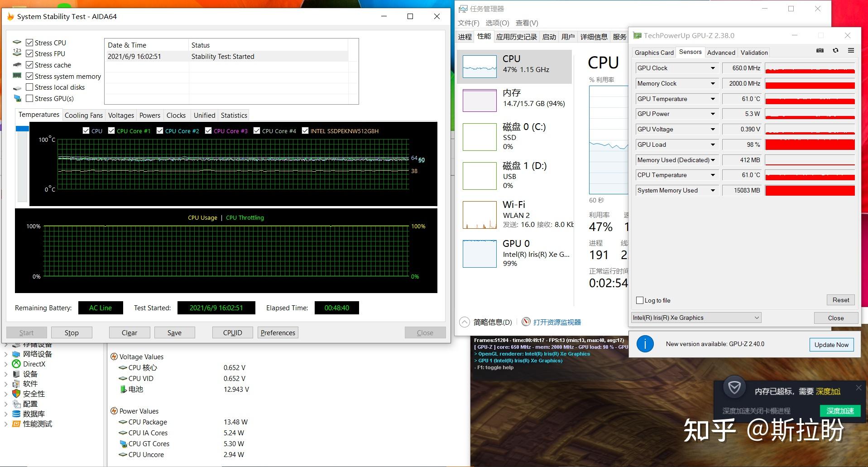Expand the DirectX tree node

[6, 364]
